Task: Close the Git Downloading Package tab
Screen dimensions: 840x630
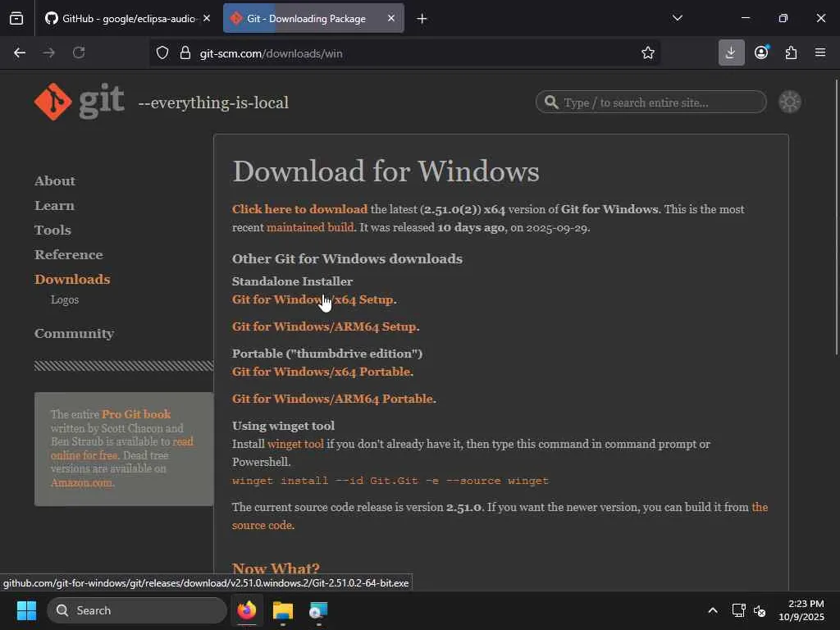Action: [x=391, y=18]
